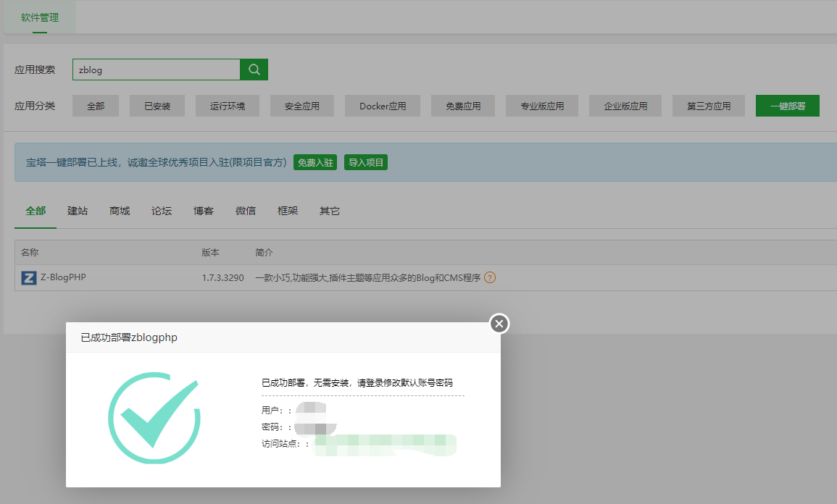The width and height of the screenshot is (837, 504).
Task: Filter by 已安装 apps
Action: coord(157,106)
